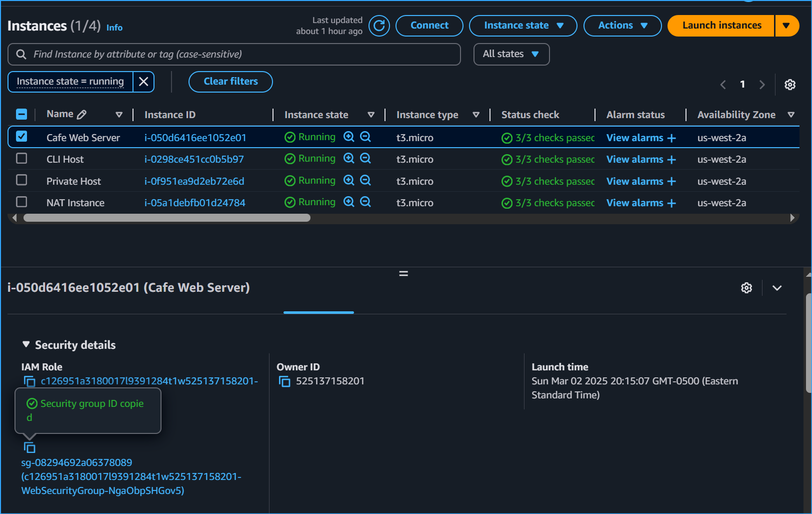Toggle the select-all instances header checkbox
The image size is (812, 514).
[21, 115]
